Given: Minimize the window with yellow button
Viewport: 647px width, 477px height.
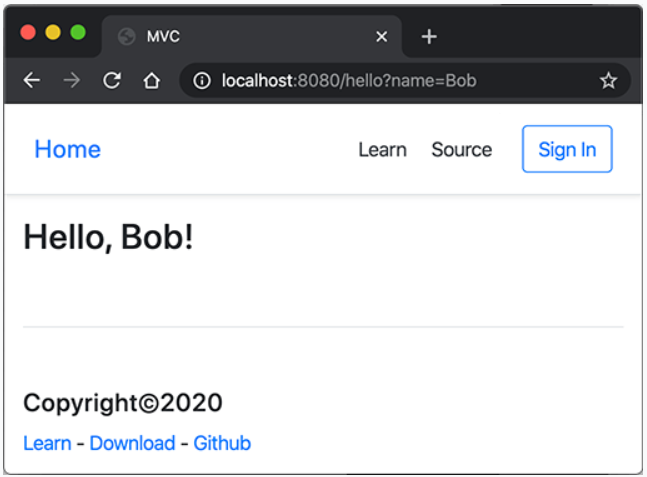Looking at the screenshot, I should tap(53, 32).
